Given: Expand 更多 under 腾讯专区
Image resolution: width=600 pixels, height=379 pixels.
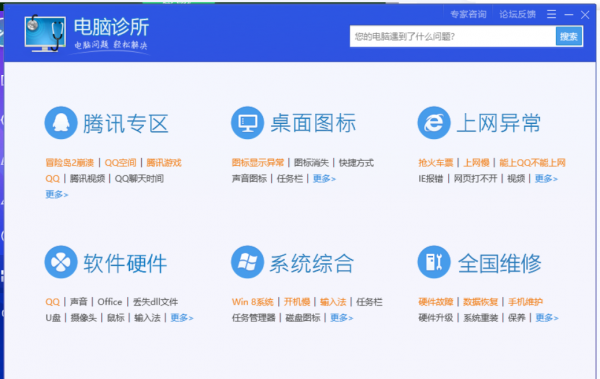Looking at the screenshot, I should coord(57,194).
